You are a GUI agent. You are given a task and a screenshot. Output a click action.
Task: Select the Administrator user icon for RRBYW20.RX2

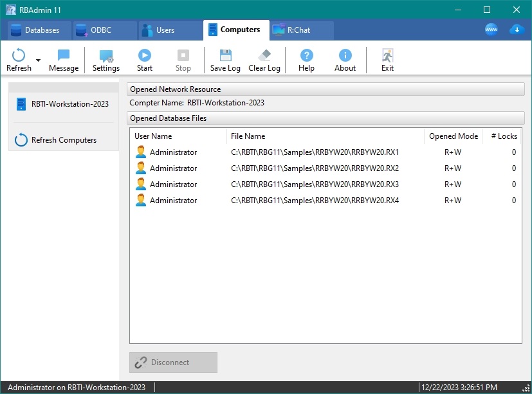pyautogui.click(x=140, y=168)
